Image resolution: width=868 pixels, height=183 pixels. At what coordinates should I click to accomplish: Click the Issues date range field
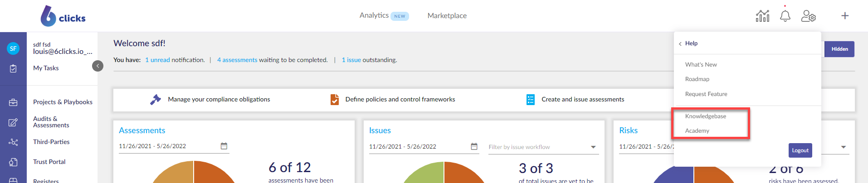(x=424, y=147)
